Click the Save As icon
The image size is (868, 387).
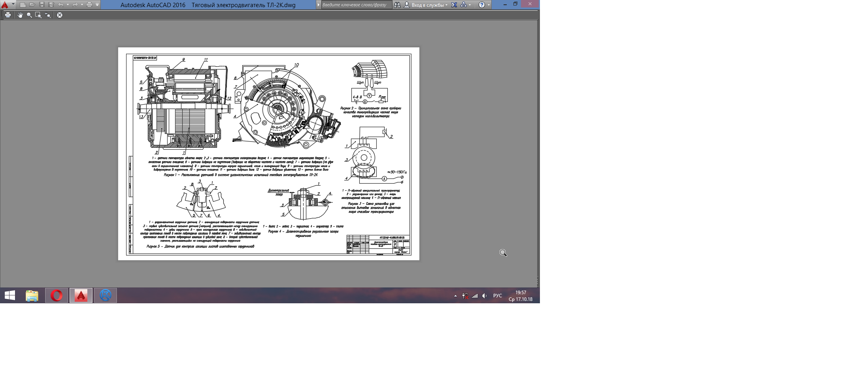pos(51,5)
